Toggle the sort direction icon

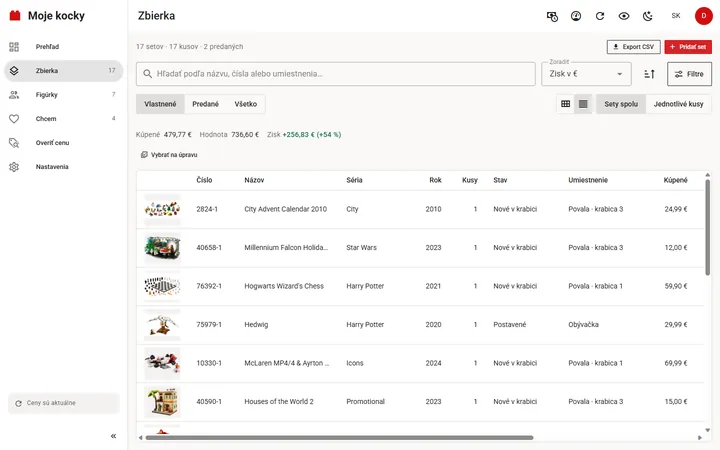[649, 74]
